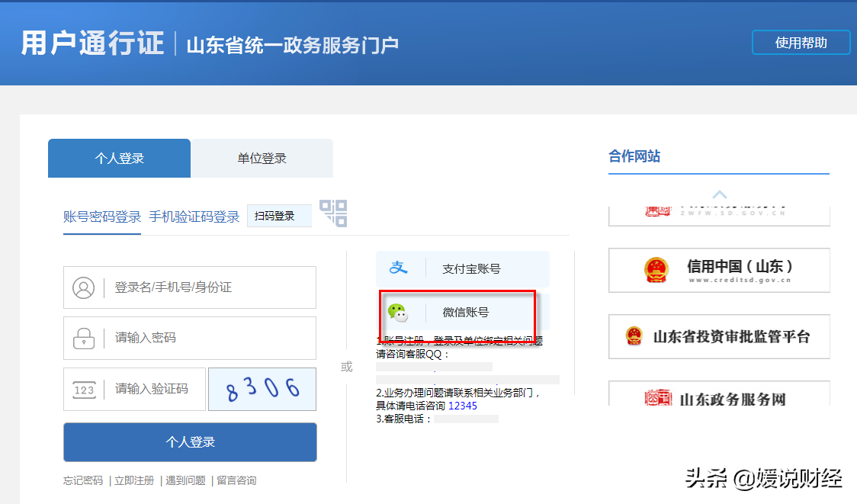Click 留言咨询 link

tap(236, 480)
